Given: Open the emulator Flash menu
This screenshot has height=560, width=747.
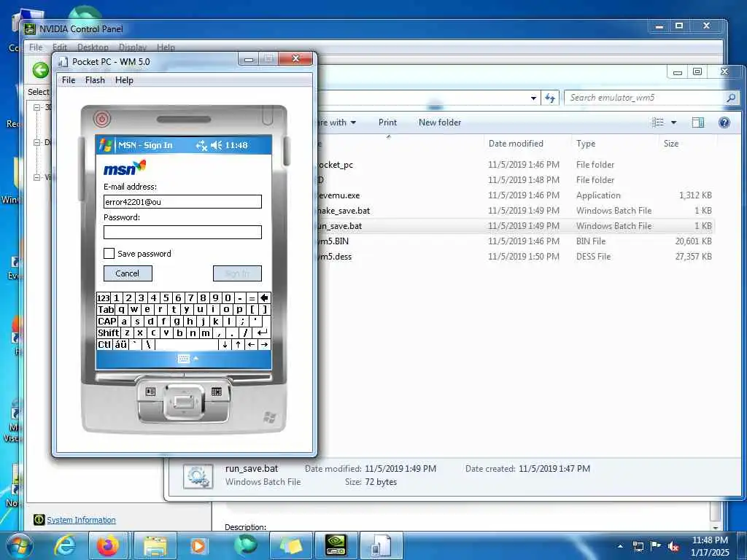Looking at the screenshot, I should pos(95,80).
